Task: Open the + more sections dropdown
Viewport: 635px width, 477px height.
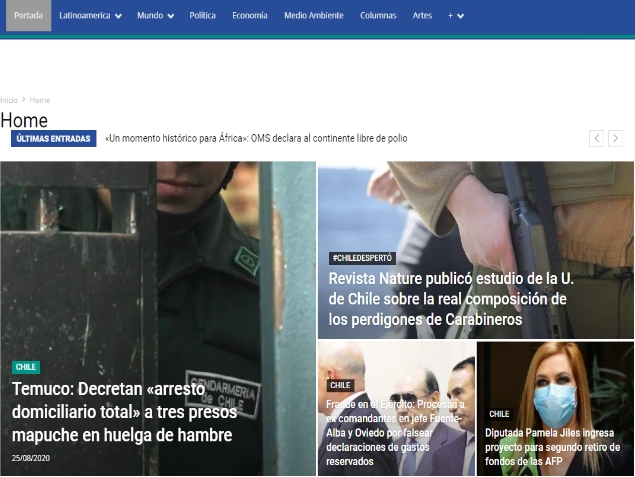Action: [x=455, y=16]
